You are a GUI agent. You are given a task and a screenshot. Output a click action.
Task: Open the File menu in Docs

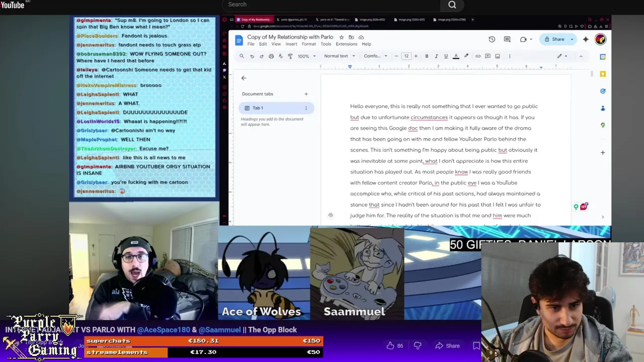pyautogui.click(x=251, y=44)
